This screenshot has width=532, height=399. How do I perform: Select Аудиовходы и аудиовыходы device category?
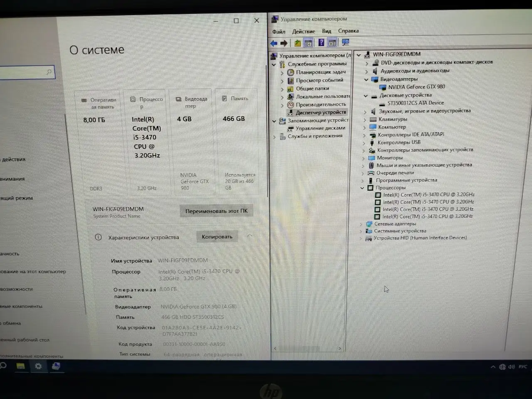415,71
